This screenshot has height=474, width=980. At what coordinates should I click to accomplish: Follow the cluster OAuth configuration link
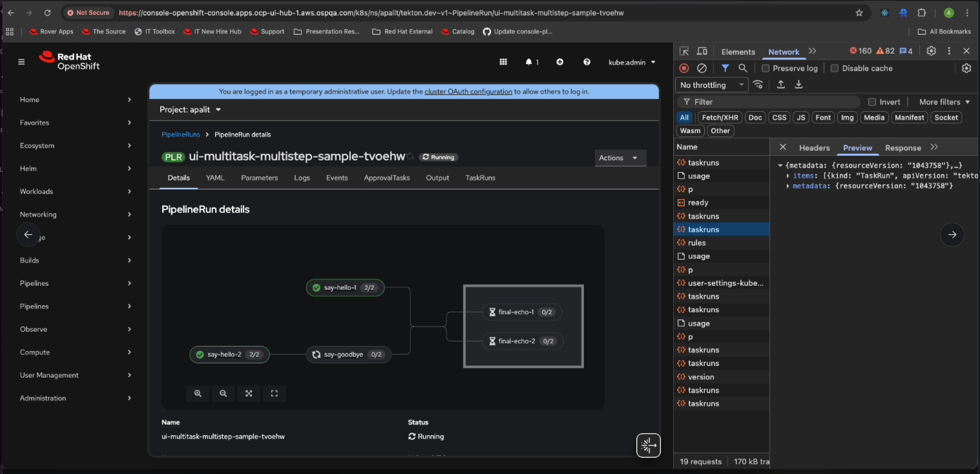tap(468, 92)
